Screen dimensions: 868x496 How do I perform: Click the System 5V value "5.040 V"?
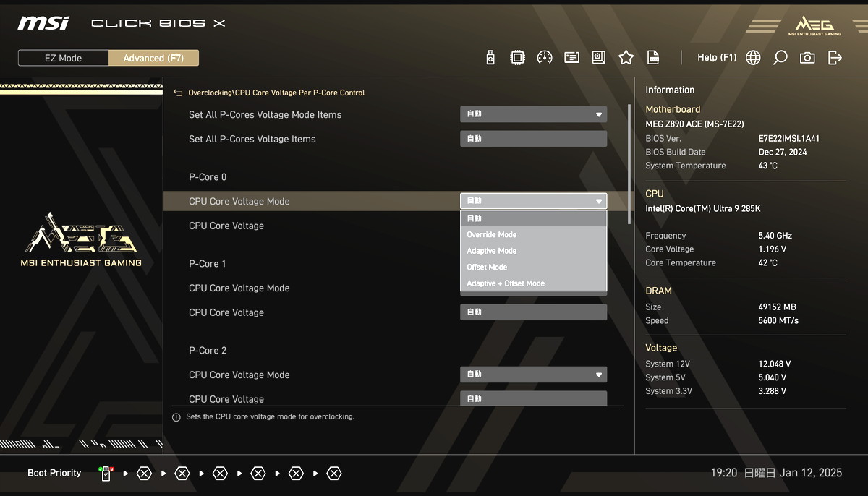click(772, 377)
